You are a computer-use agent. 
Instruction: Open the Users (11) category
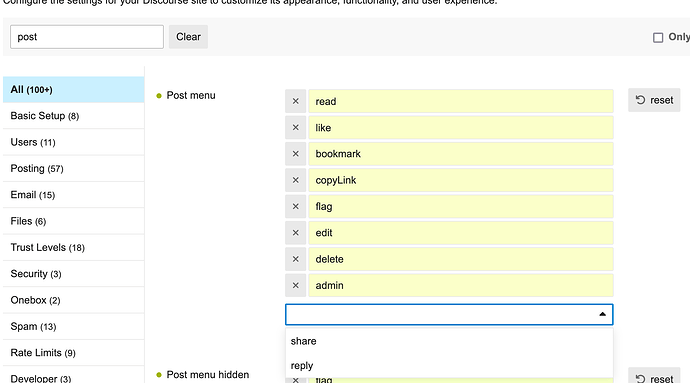(73, 142)
